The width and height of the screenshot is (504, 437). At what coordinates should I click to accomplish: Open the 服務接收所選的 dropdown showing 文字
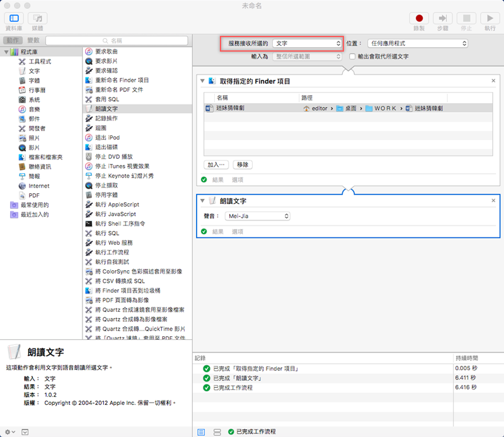pyautogui.click(x=307, y=43)
